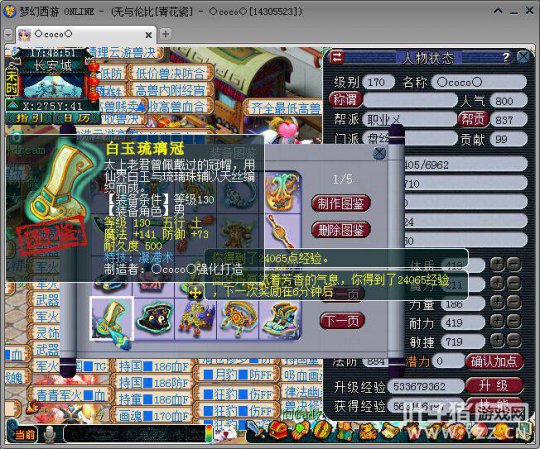Collapse minimap using the up arrow by coordinates
Screen dimensions: 540x449
12,104
